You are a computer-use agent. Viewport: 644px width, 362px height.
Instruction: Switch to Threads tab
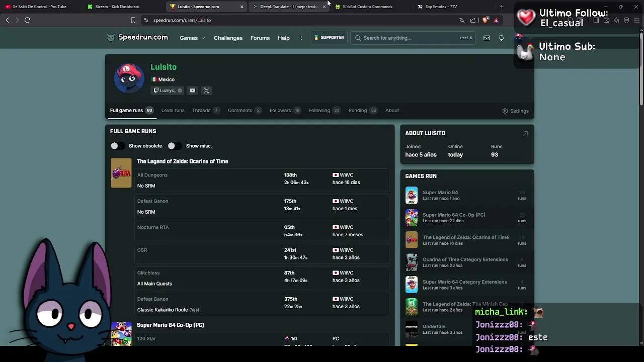[x=206, y=111]
